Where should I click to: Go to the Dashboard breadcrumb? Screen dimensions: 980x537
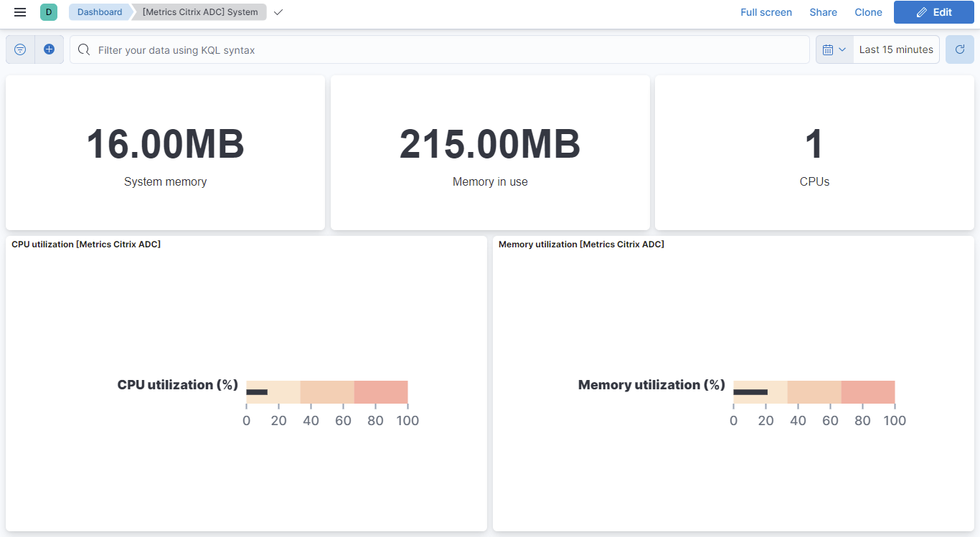click(100, 12)
